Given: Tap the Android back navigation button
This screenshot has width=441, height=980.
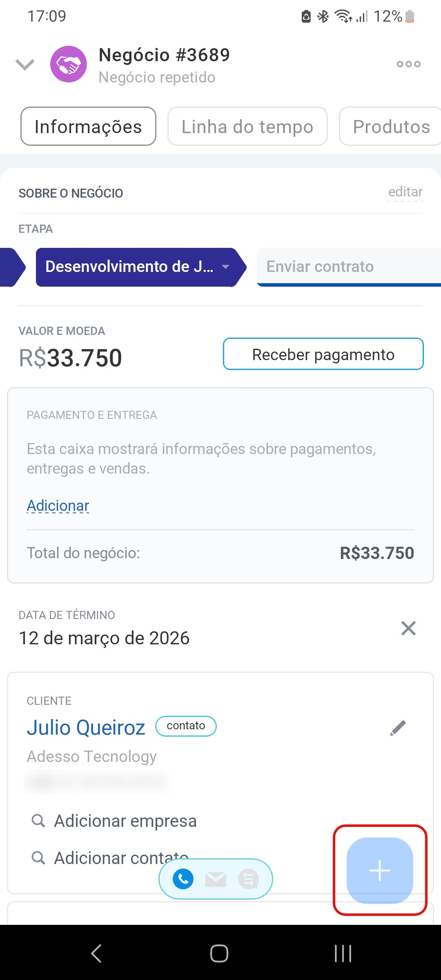Looking at the screenshot, I should pos(96,953).
